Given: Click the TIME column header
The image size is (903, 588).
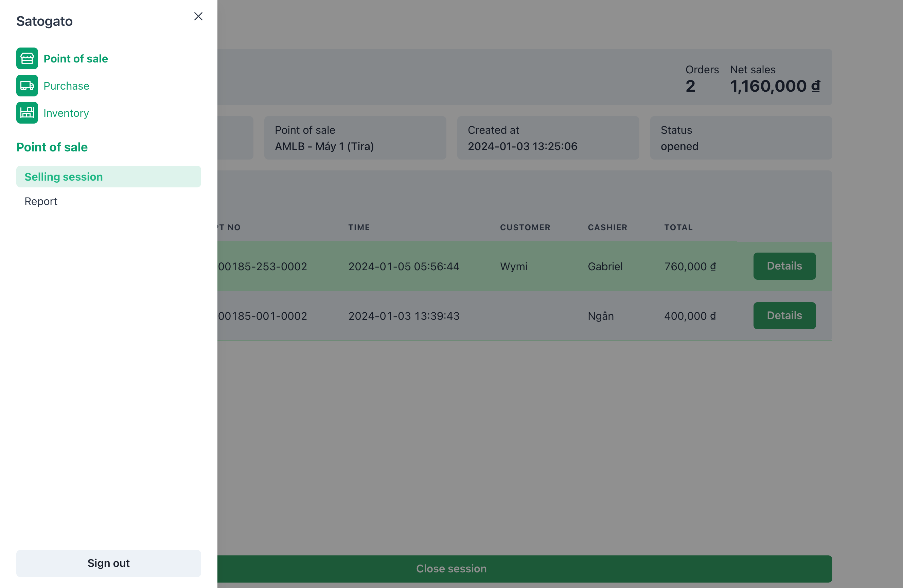Looking at the screenshot, I should click(359, 227).
